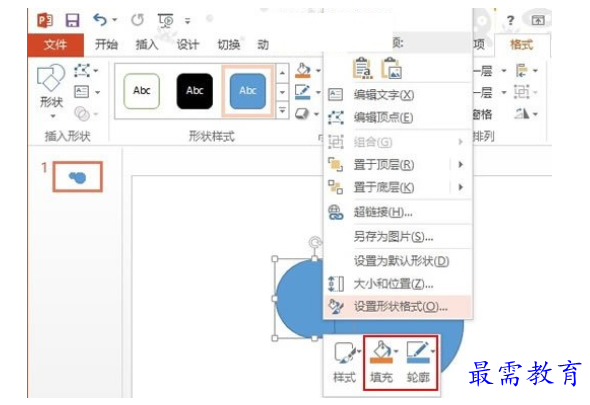Screen dimensions: 590x405
Task: Open the customize quick access toolbar arrow
Action: 187,21
